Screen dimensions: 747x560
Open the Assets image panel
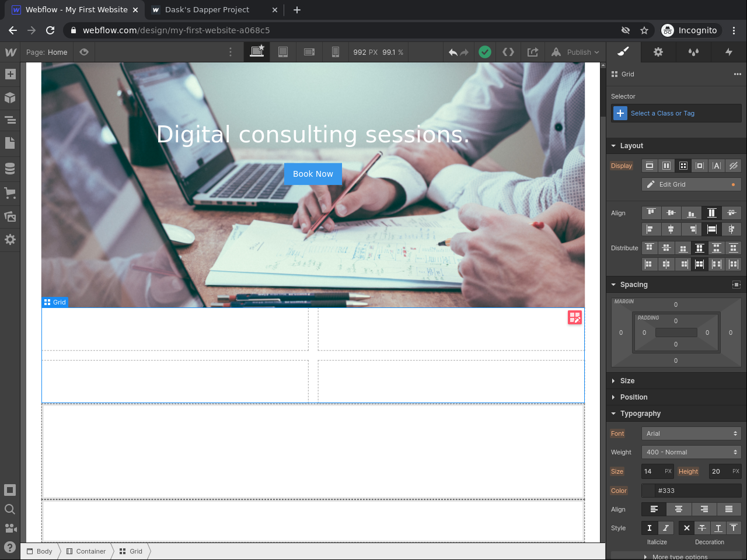(10, 216)
